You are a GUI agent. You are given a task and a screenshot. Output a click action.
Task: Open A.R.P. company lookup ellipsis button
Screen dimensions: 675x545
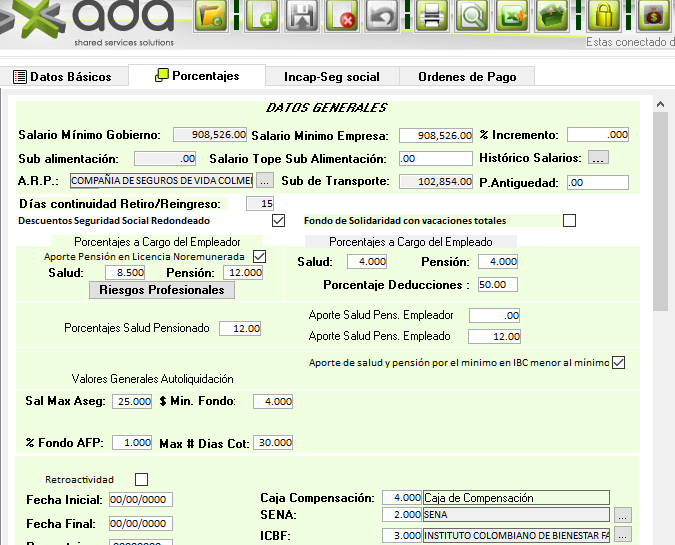pos(264,181)
